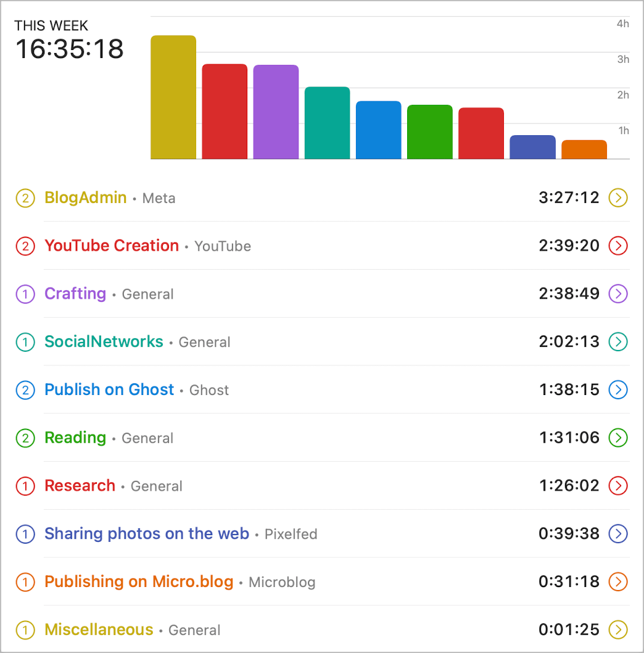Open the YouTube Creation project
644x653 pixels.
pos(112,246)
